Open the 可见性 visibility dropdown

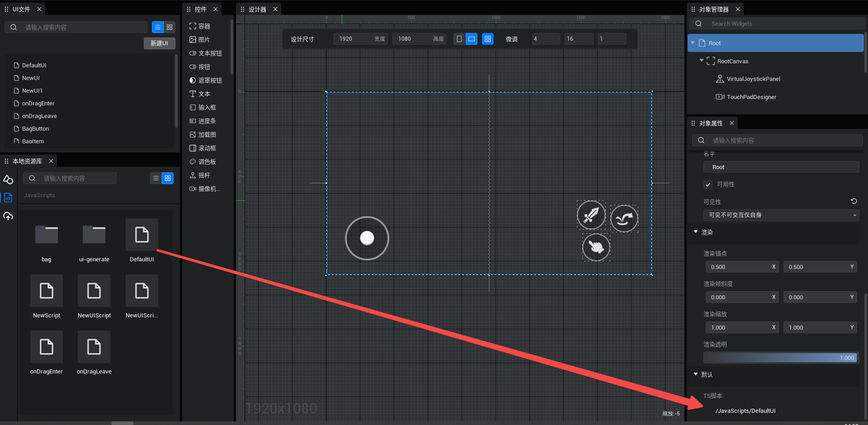point(781,215)
